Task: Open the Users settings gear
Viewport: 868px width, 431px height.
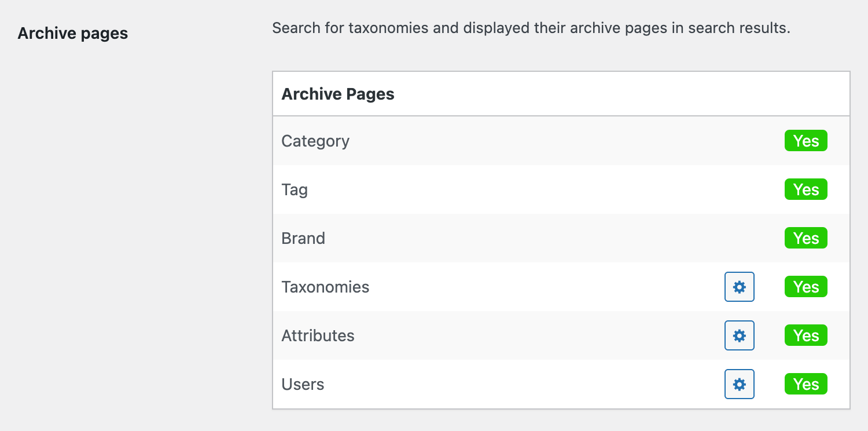Action: 740,384
